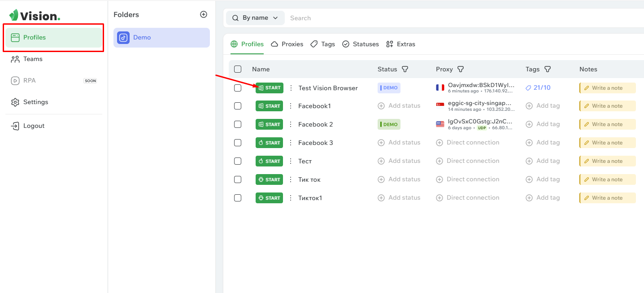Open three-dot menu for Facebook 3
This screenshot has height=293, width=644.
pyautogui.click(x=291, y=143)
